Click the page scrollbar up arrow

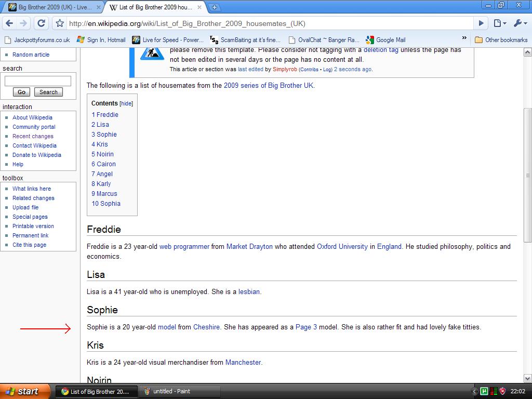point(527,52)
